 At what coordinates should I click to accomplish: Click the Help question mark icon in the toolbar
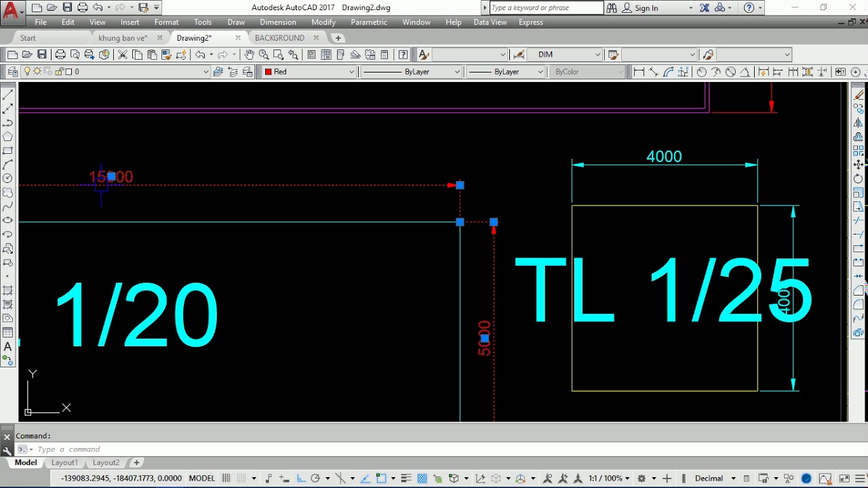403,54
